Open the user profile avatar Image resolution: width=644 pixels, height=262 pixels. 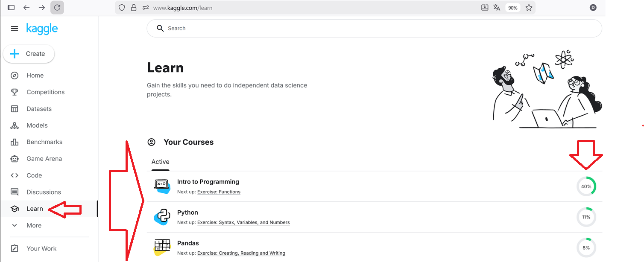point(593,8)
